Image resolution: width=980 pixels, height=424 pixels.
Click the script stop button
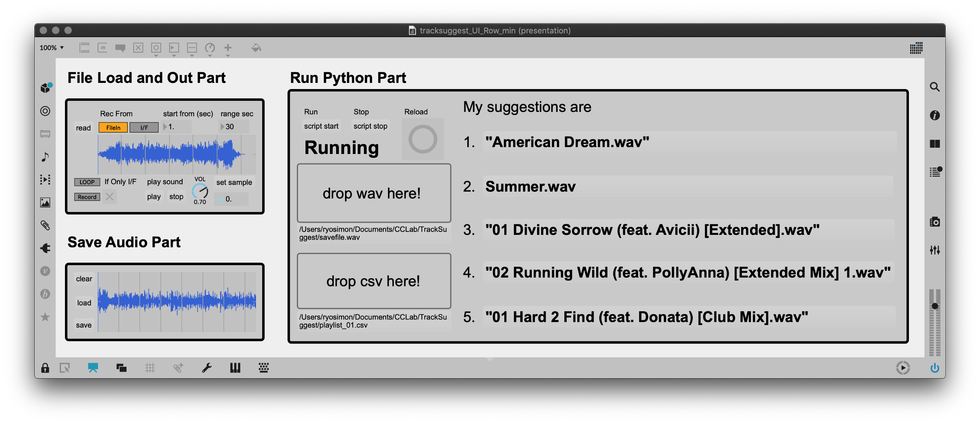[370, 126]
